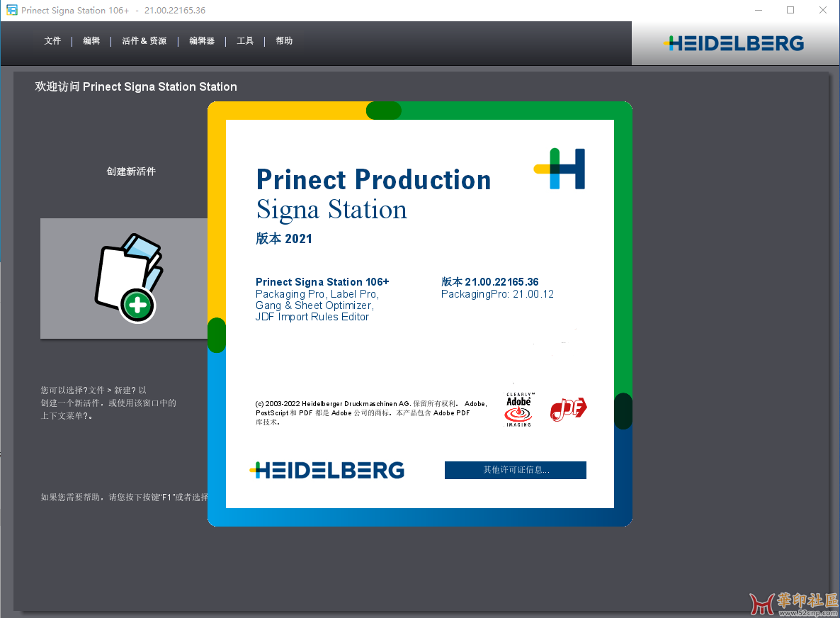Click the create new job folder icon
Image resolution: width=840 pixels, height=618 pixels.
pos(129,278)
